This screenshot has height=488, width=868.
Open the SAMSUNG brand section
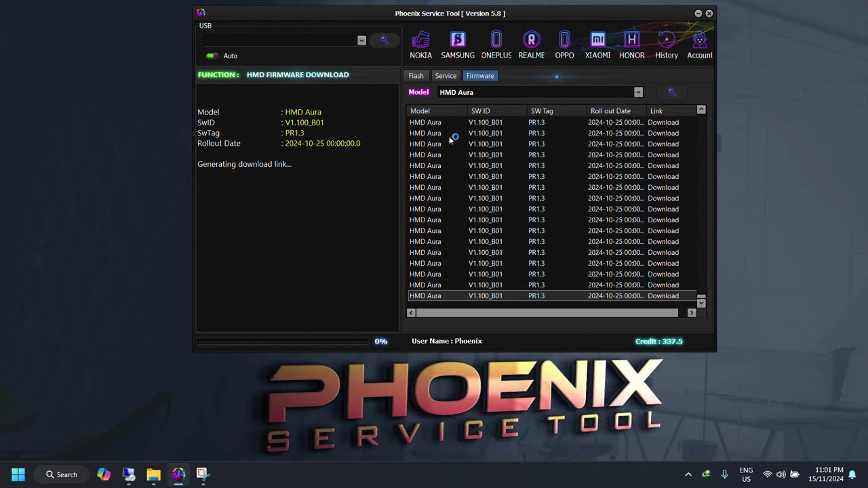458,45
